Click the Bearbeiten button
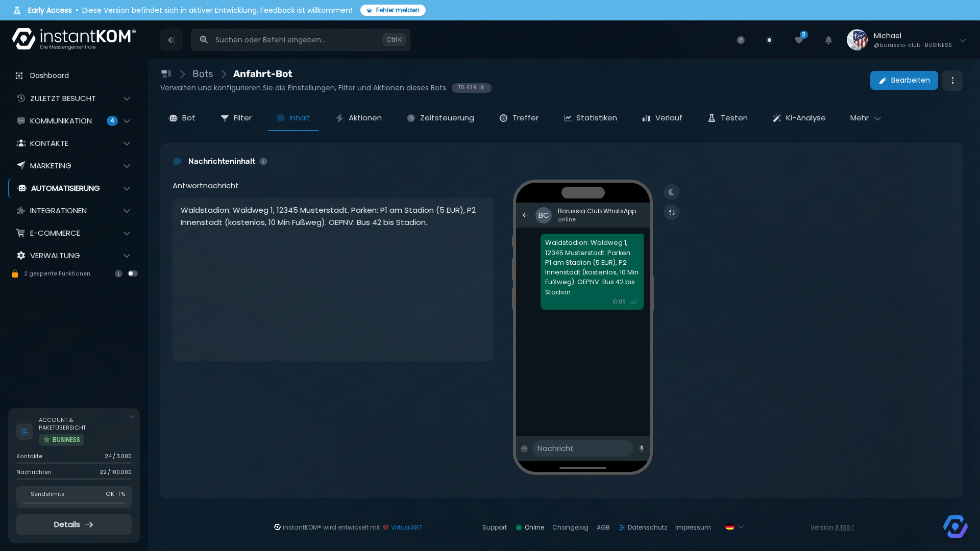Screen dimensions: 980x551 (904, 81)
